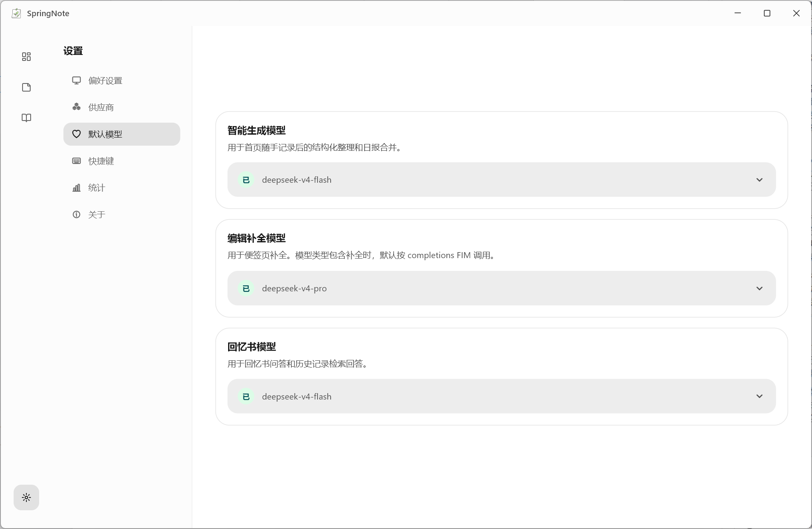
Task: Go to 统计 settings section
Action: click(122, 188)
